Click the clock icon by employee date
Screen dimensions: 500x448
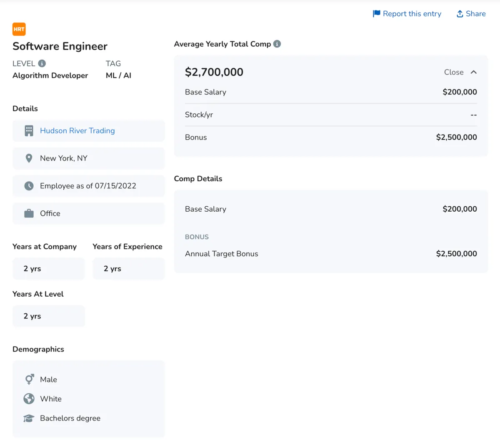point(29,186)
